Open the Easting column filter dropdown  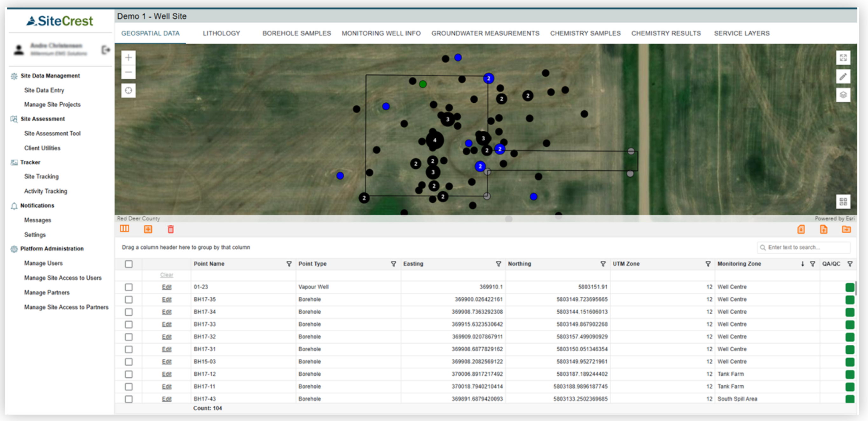pyautogui.click(x=498, y=264)
